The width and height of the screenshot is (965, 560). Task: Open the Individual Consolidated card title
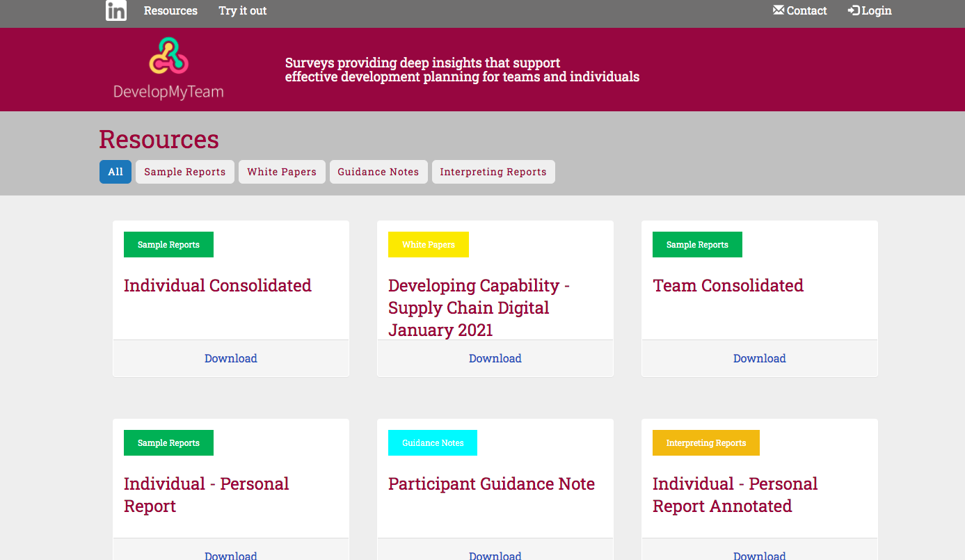(217, 285)
